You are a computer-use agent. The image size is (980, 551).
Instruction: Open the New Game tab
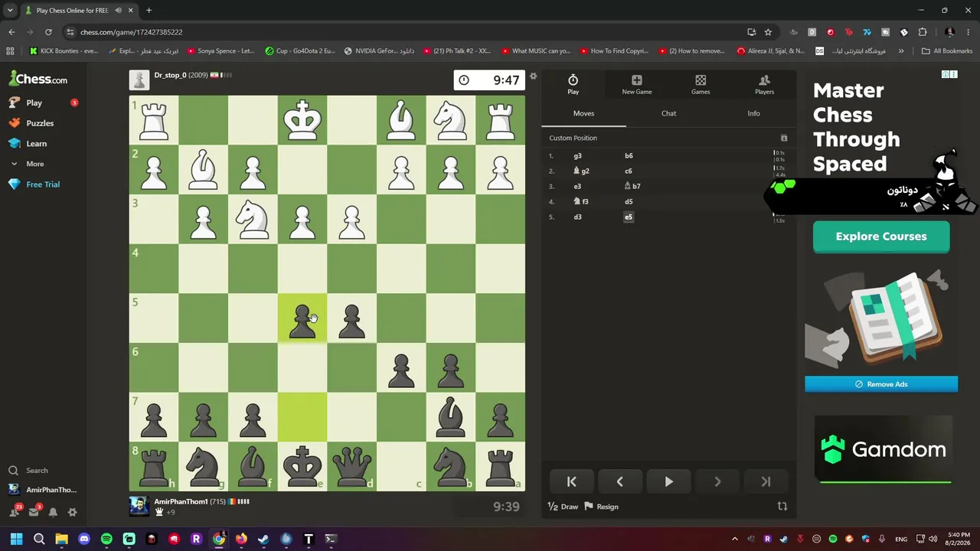pyautogui.click(x=637, y=84)
